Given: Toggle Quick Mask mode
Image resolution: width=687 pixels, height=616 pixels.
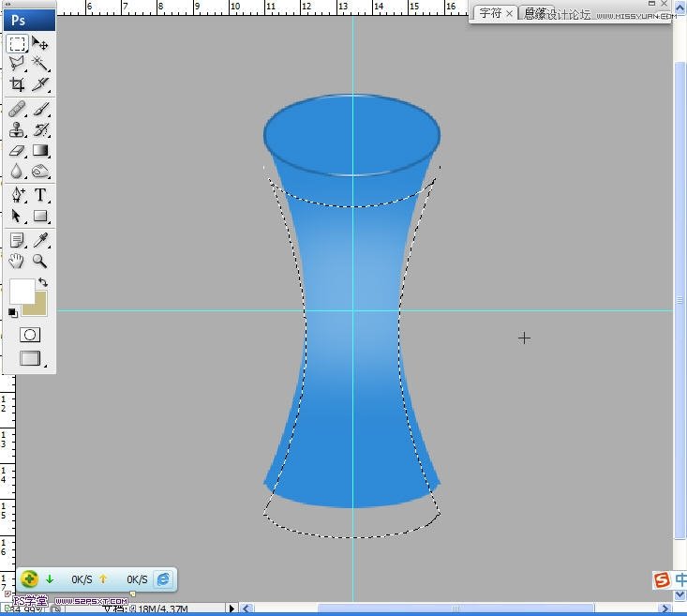Looking at the screenshot, I should tap(30, 335).
